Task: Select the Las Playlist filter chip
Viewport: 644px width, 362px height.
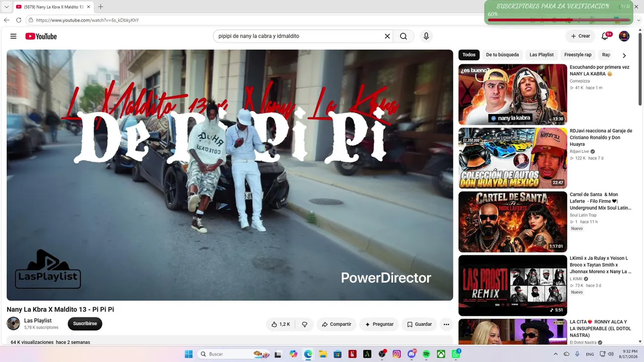Action: [x=541, y=55]
